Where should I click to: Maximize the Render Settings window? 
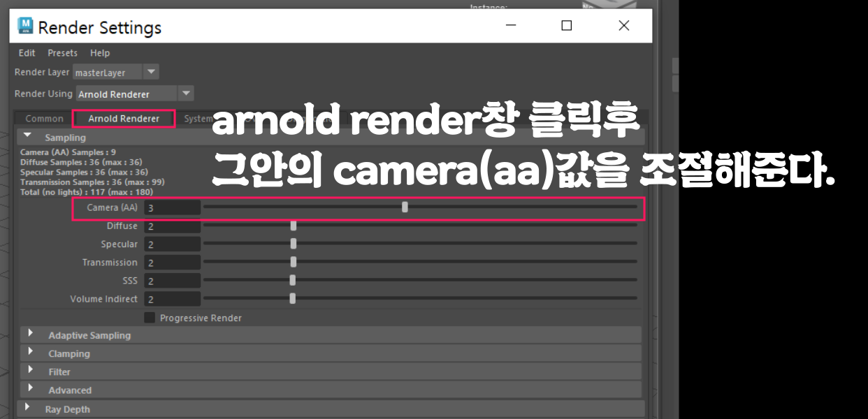(x=567, y=26)
